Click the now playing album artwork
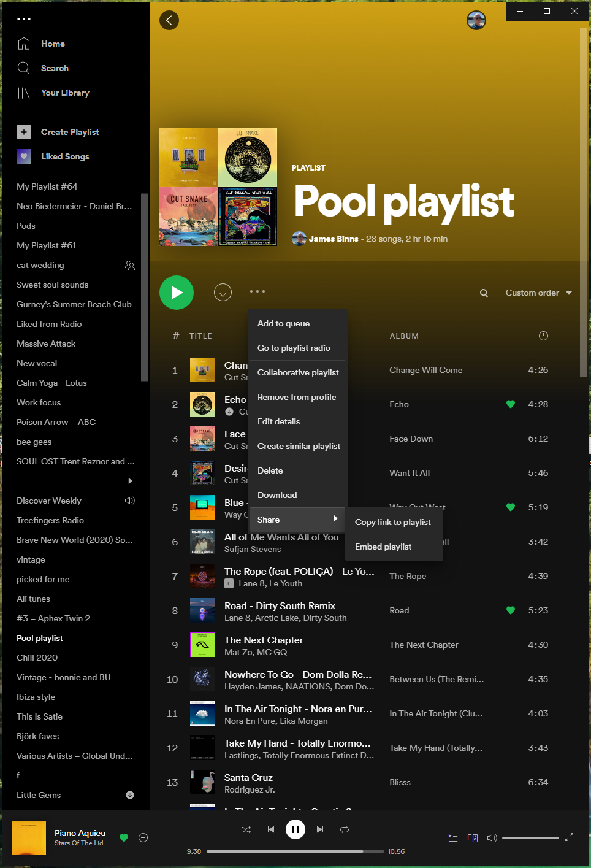591x868 pixels. coord(29,838)
